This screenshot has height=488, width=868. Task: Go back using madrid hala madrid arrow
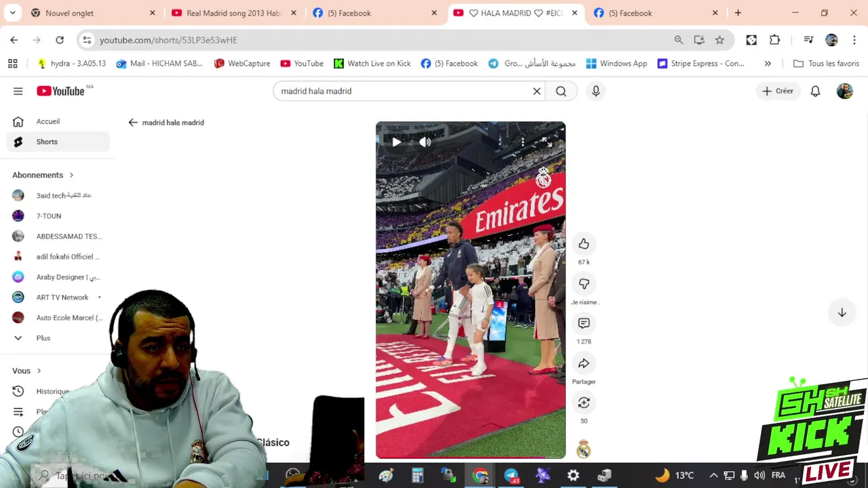[133, 123]
